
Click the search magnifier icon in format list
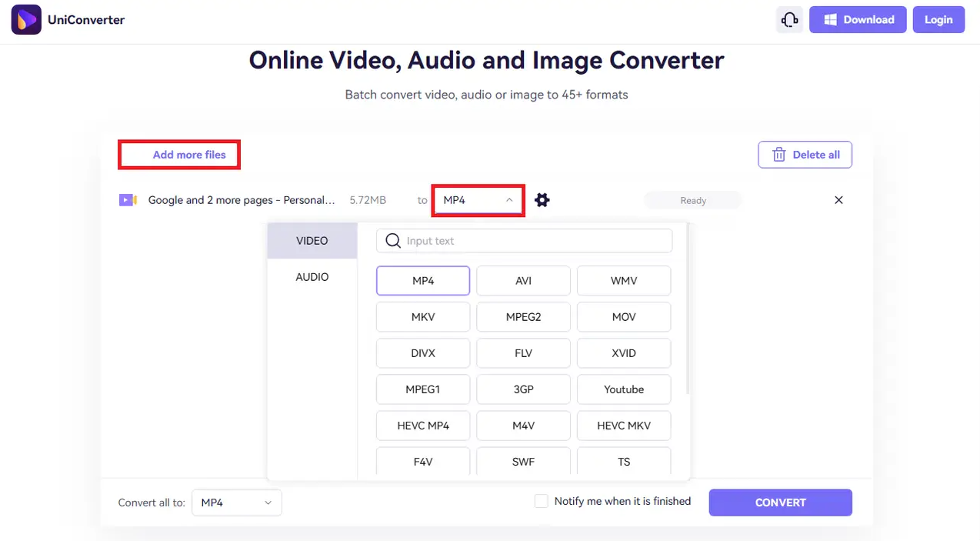(x=393, y=241)
